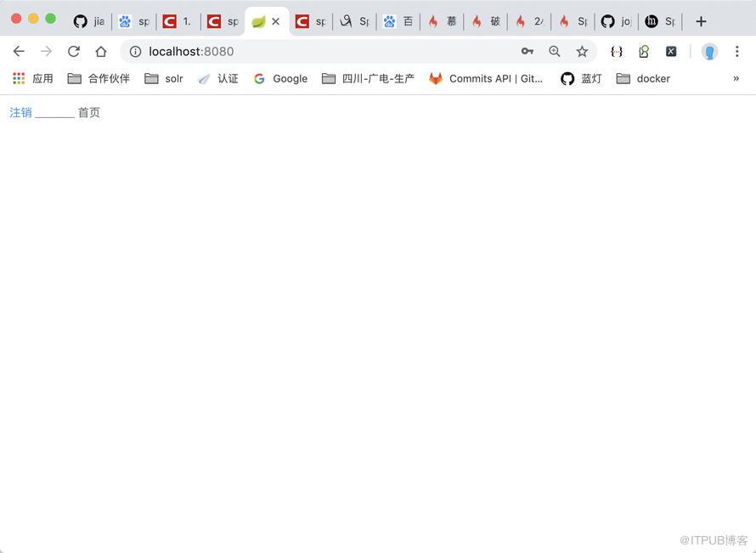Open the 应用 apps shortcut
This screenshot has width=756, height=553.
point(33,79)
